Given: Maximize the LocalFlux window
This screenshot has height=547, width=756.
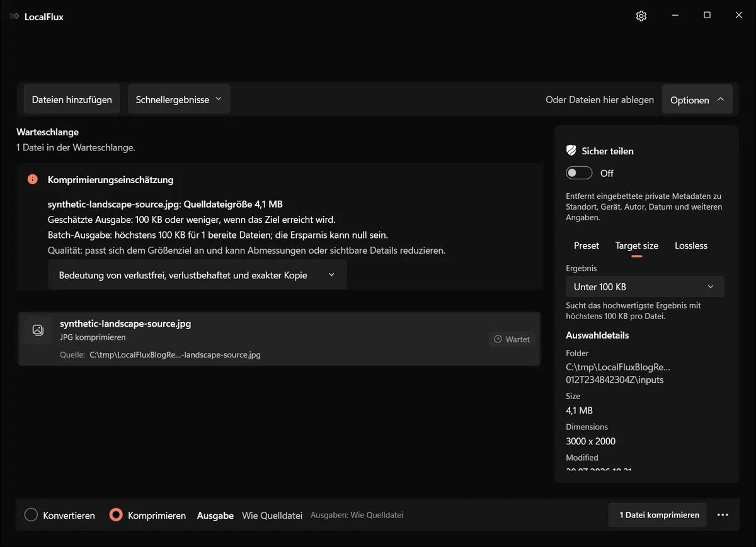Looking at the screenshot, I should [x=707, y=16].
